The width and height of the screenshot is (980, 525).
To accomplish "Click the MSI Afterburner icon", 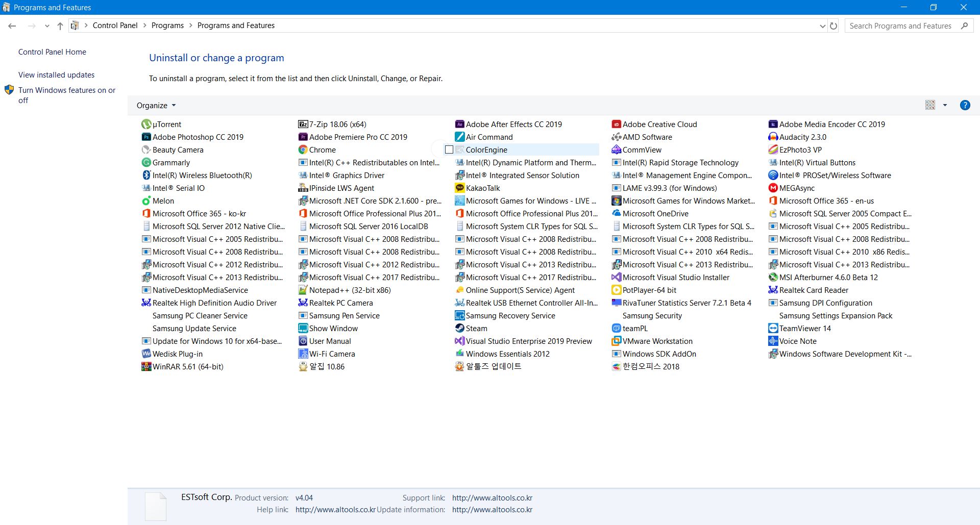I will click(773, 277).
